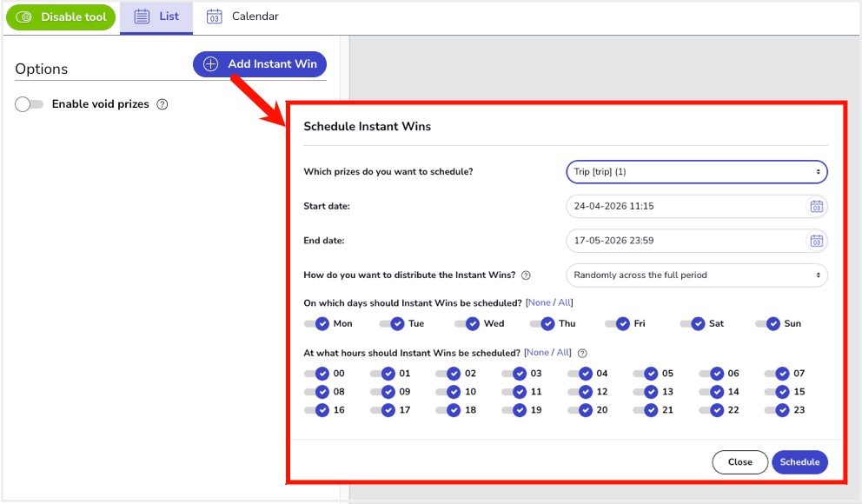The width and height of the screenshot is (862, 504).
Task: Open the Instant Wins distribution dropdown
Action: (x=696, y=275)
